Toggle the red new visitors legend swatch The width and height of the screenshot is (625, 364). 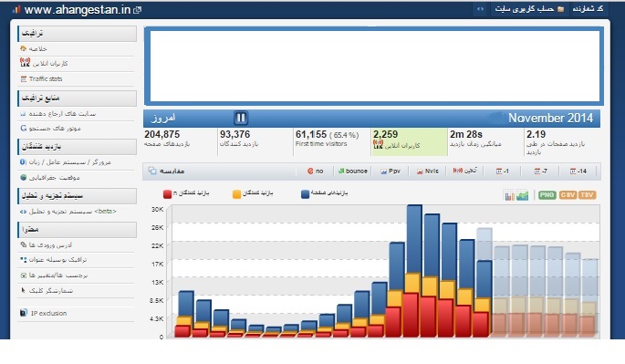[167, 194]
